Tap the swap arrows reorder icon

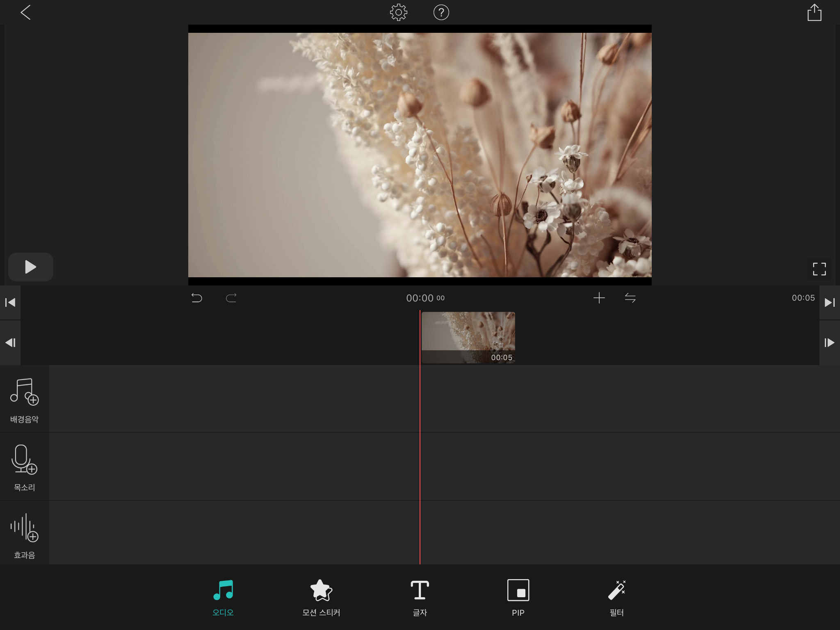[x=630, y=298]
